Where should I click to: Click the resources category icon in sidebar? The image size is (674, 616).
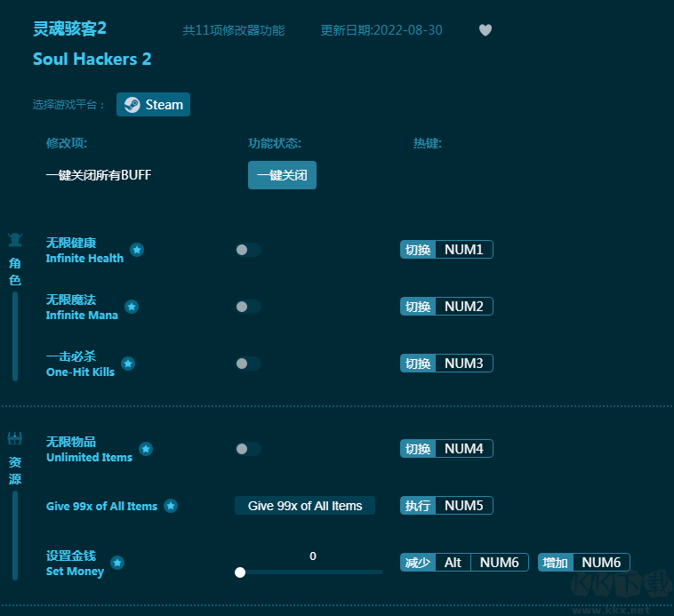pyautogui.click(x=15, y=438)
